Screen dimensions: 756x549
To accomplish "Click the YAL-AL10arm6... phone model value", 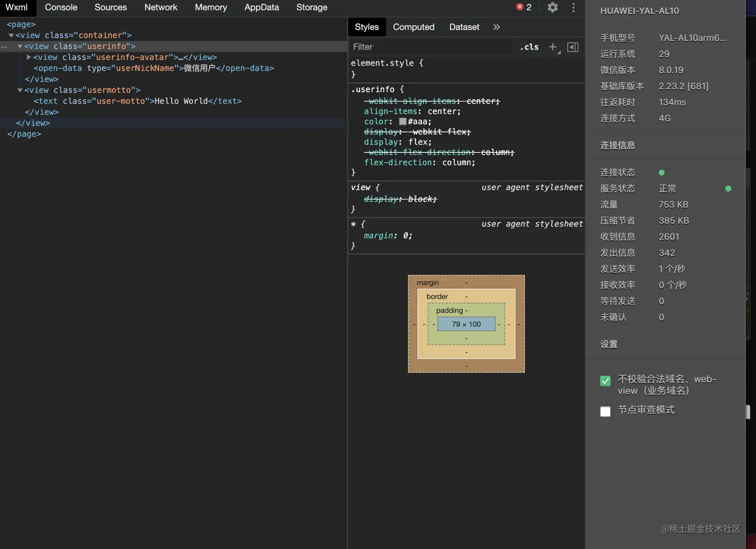I will point(692,38).
